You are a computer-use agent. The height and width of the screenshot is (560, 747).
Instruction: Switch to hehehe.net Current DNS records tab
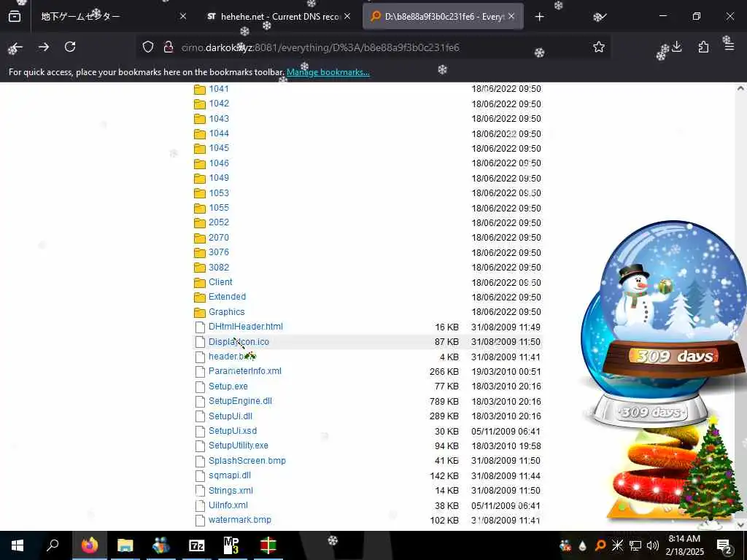(x=279, y=16)
